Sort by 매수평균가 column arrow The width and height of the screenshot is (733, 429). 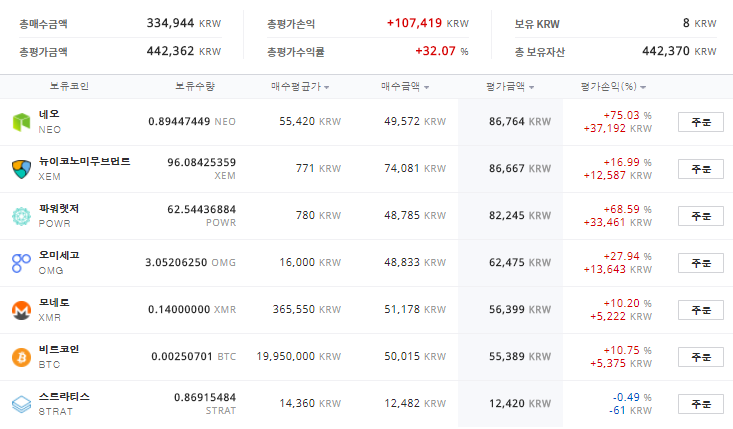tap(327, 87)
